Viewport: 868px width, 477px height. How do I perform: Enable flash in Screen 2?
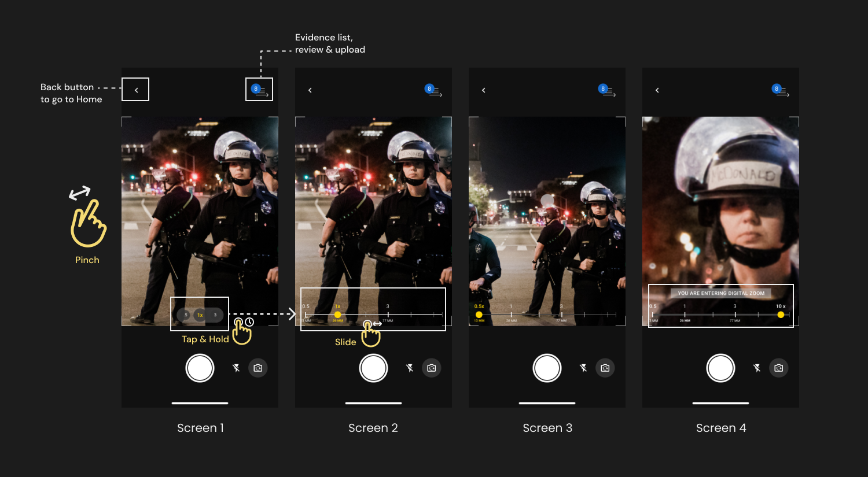(410, 368)
